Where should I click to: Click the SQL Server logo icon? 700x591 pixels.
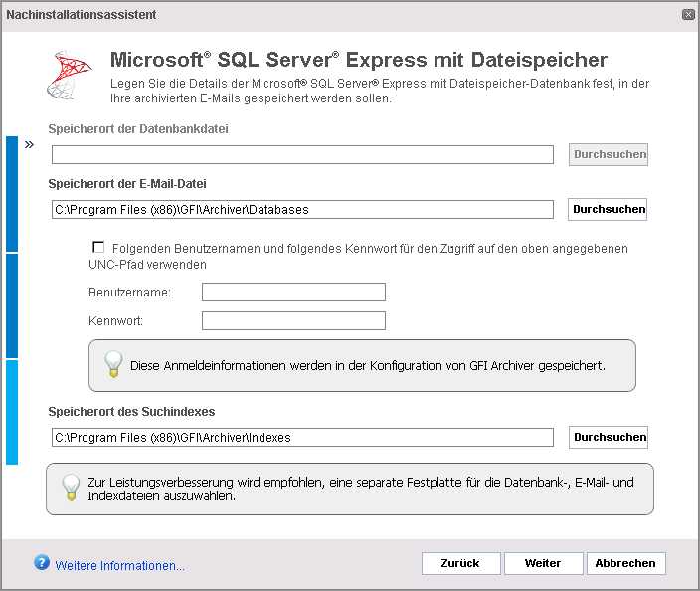[70, 75]
